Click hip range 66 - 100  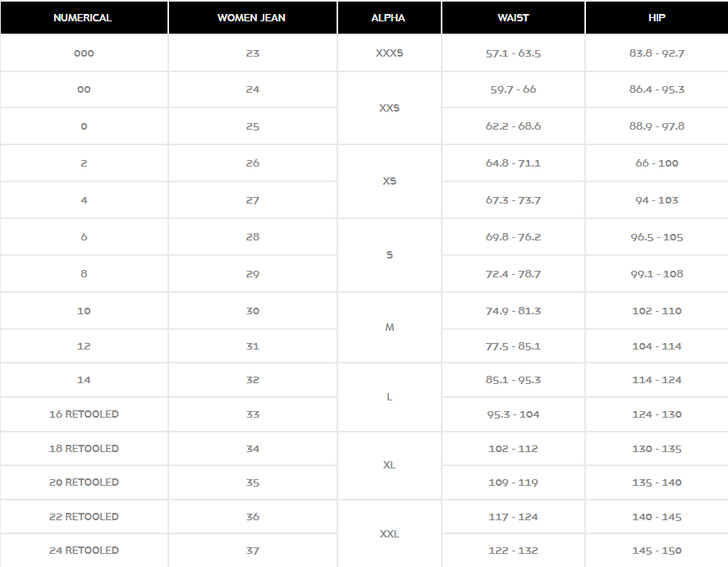coord(657,162)
